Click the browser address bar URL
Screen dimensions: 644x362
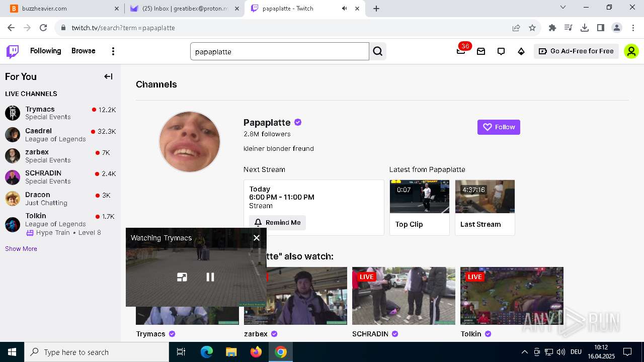[x=123, y=28]
